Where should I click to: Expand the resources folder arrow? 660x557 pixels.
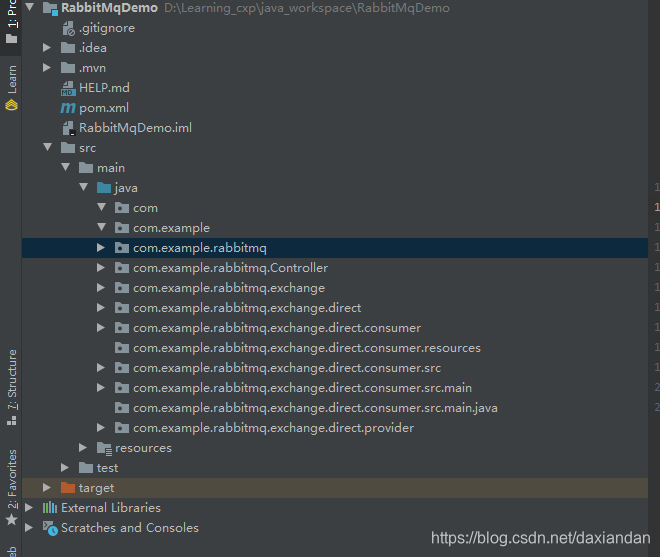point(83,448)
